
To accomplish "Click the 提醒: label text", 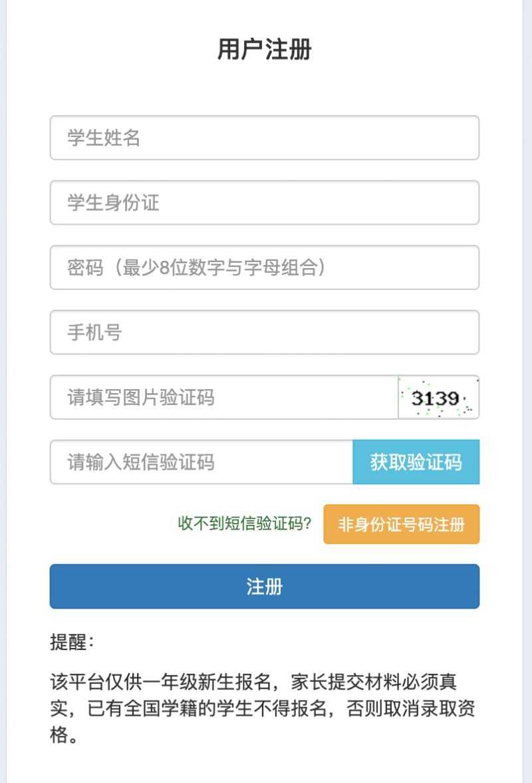I will [x=72, y=642].
